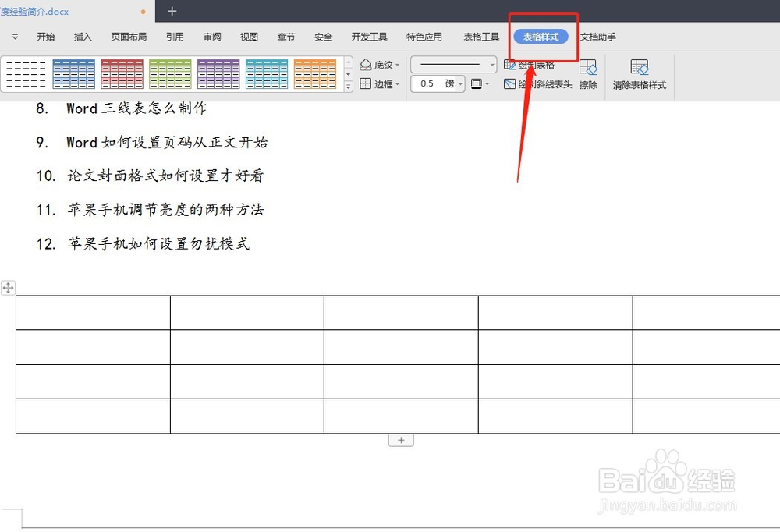Select the 表格样式 highlighted tab
Screen dimensions: 780x532
(542, 36)
